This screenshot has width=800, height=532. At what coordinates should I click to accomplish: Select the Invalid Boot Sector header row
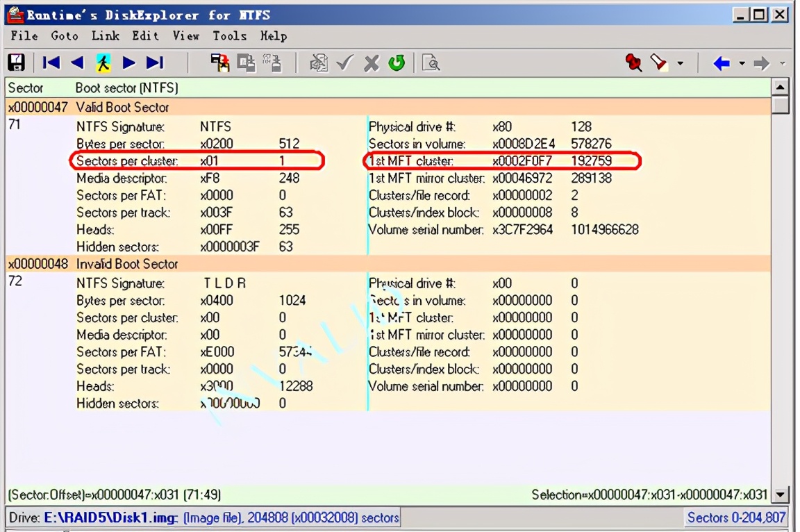127,264
